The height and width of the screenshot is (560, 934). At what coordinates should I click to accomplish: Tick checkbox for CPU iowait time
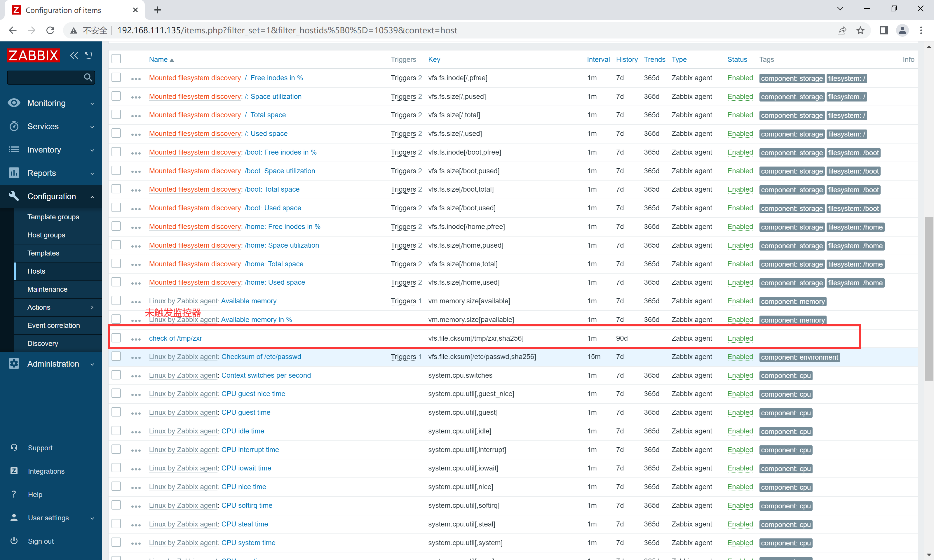pos(116,468)
